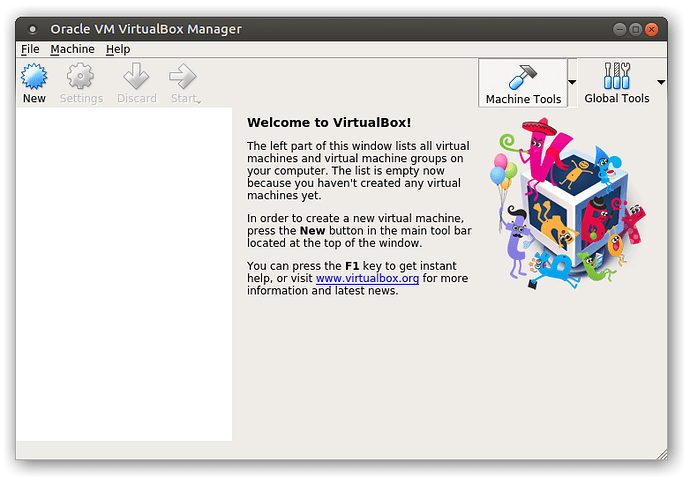Screen dimensions: 690x484
Task: Click the empty virtual machine list pane
Action: pyautogui.click(x=124, y=274)
